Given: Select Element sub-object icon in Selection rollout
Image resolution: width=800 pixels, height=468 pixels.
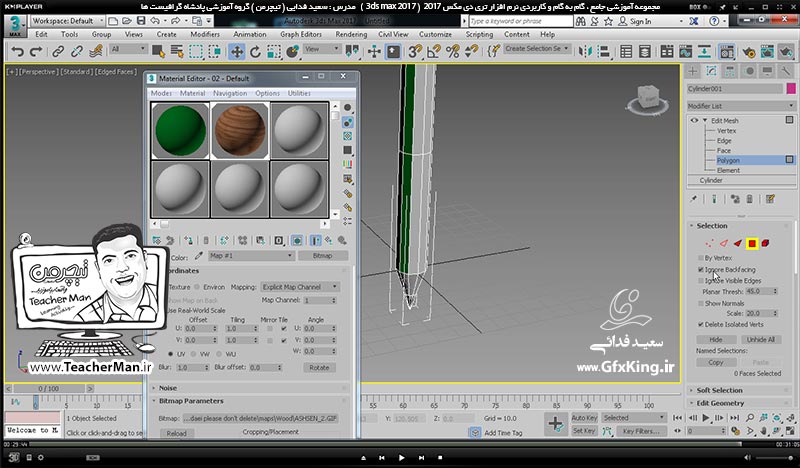Looking at the screenshot, I should point(765,243).
